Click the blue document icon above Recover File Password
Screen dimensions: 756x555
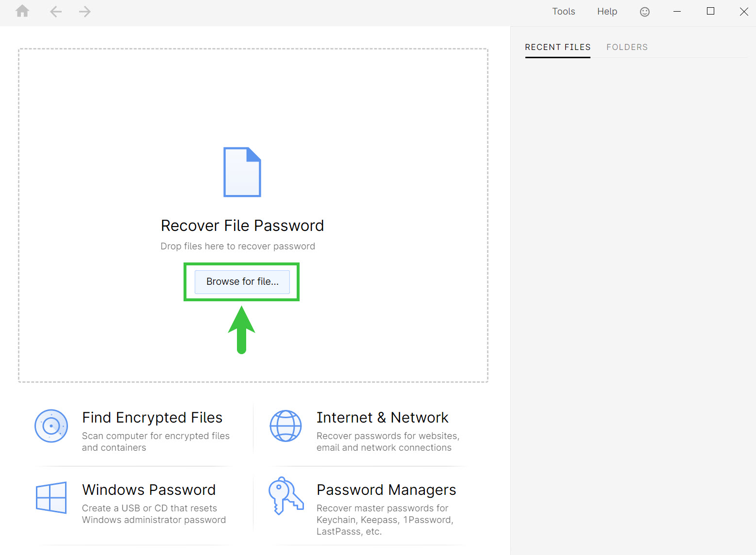click(242, 172)
